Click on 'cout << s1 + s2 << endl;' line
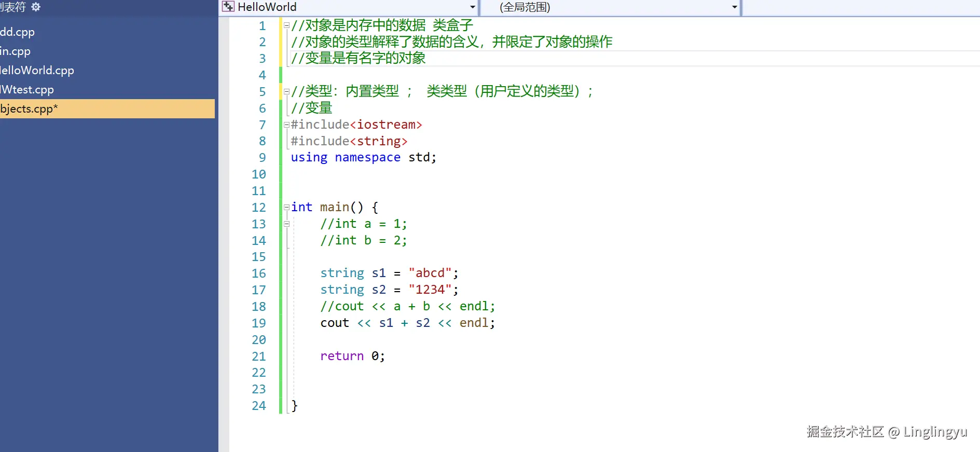 coord(408,323)
